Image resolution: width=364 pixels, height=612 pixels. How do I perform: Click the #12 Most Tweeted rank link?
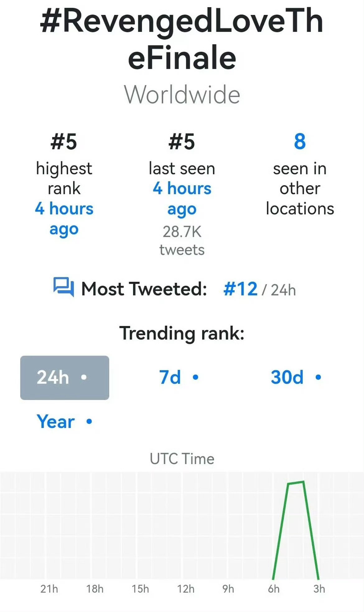[240, 289]
